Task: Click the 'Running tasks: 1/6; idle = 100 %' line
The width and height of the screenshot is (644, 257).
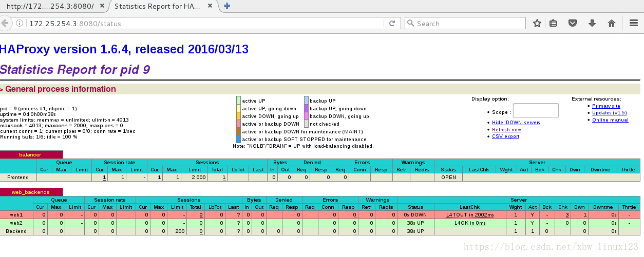Action: point(39,136)
